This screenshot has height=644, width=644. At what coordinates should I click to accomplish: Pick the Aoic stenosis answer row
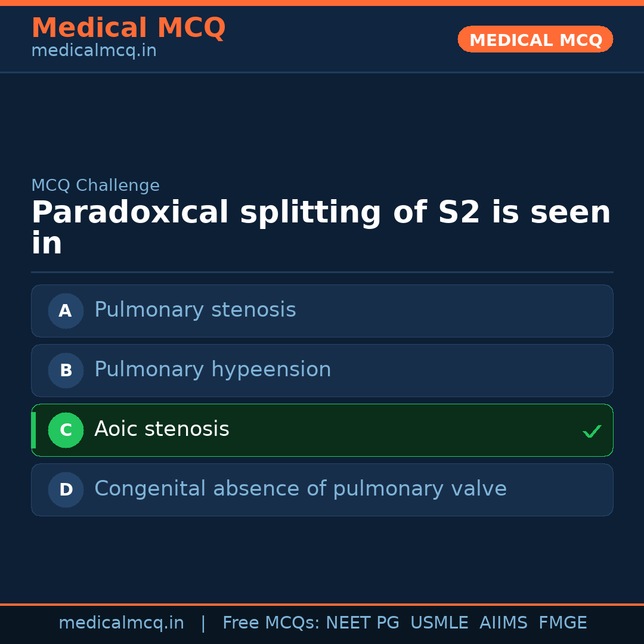(322, 430)
